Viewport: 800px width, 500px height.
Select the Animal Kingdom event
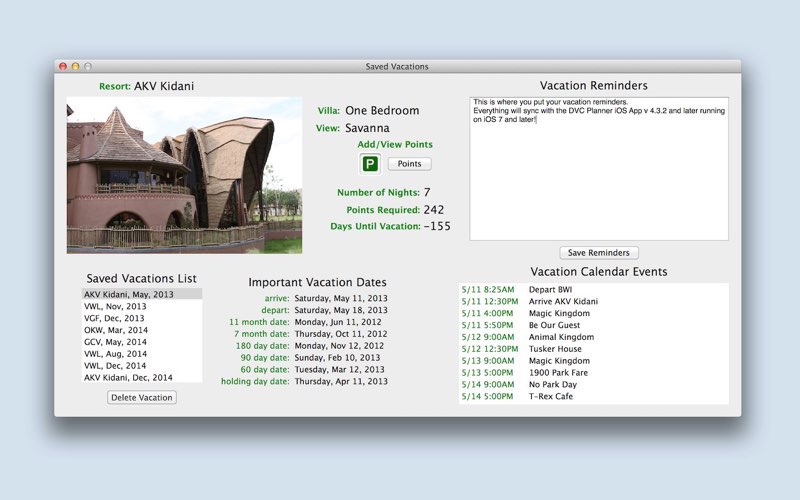tap(593, 337)
